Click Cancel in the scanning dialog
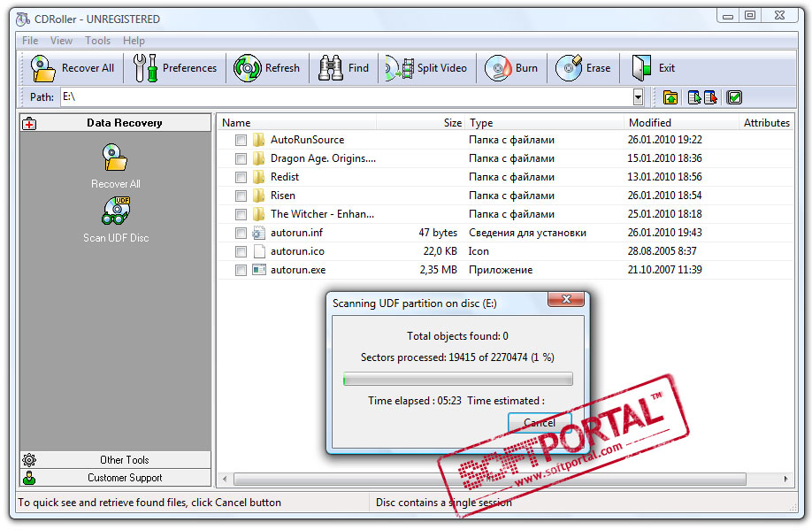The height and width of the screenshot is (530, 812). pos(540,423)
